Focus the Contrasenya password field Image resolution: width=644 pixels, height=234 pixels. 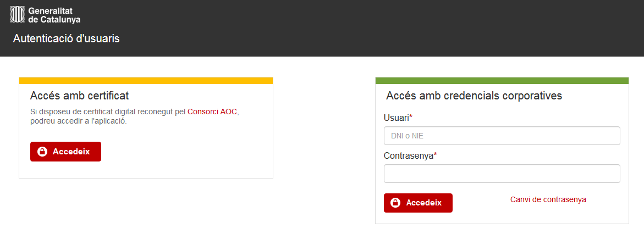click(x=502, y=174)
